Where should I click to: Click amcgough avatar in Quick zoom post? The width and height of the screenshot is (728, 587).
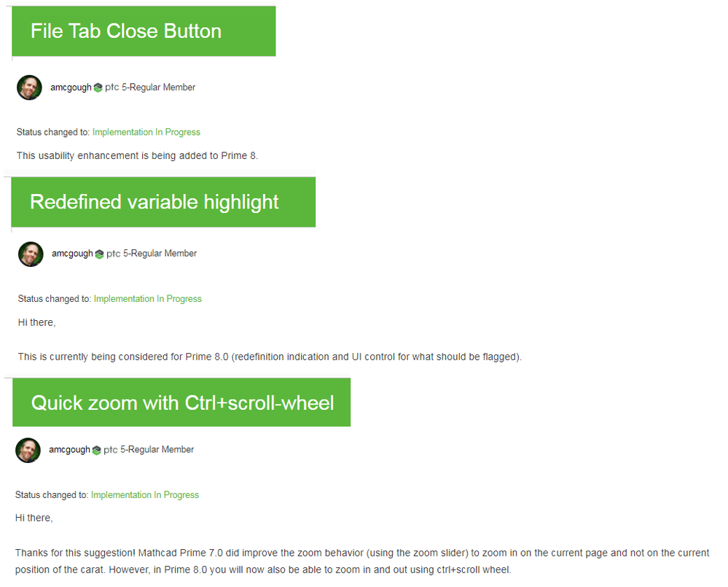(x=28, y=450)
